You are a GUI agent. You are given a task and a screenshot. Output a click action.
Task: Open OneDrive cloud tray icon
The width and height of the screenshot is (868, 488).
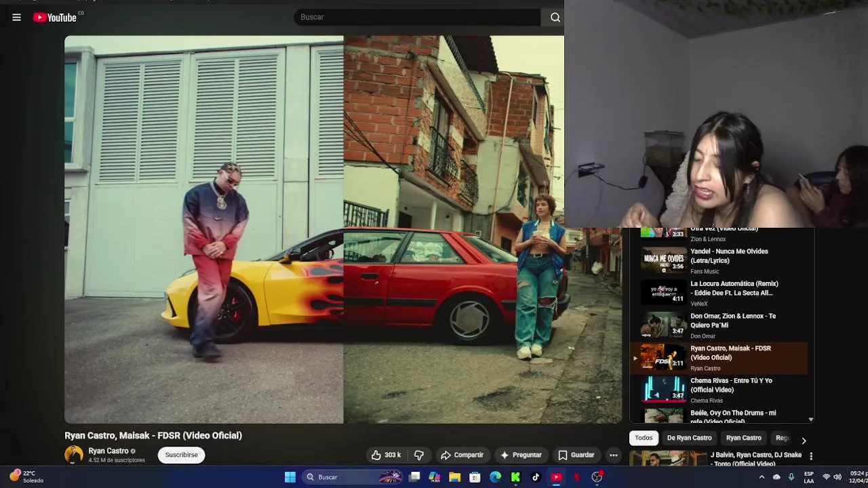pyautogui.click(x=776, y=477)
